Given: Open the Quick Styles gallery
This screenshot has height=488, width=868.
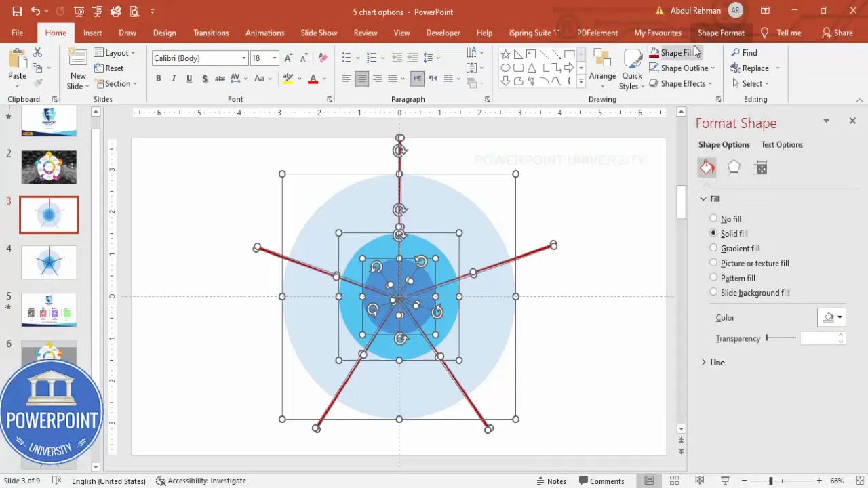Looking at the screenshot, I should coord(632,70).
